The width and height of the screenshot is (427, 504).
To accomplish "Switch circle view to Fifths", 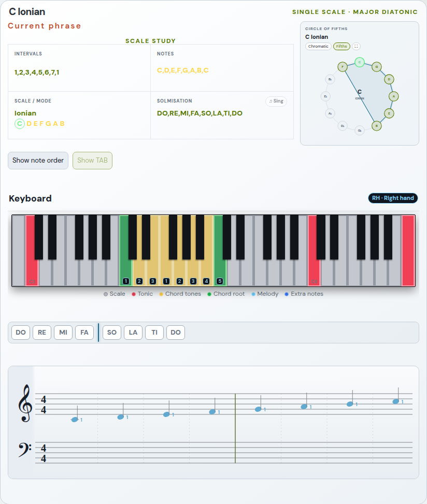I will [x=341, y=46].
